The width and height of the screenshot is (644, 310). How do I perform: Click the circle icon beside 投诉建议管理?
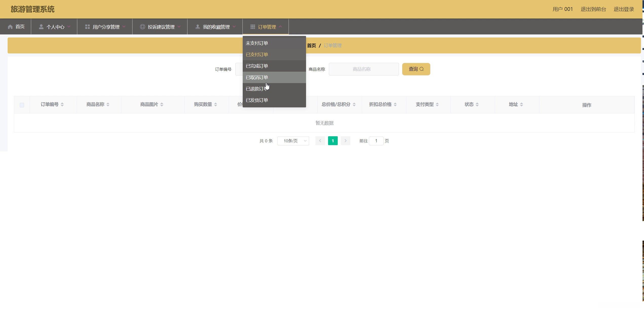(x=142, y=27)
